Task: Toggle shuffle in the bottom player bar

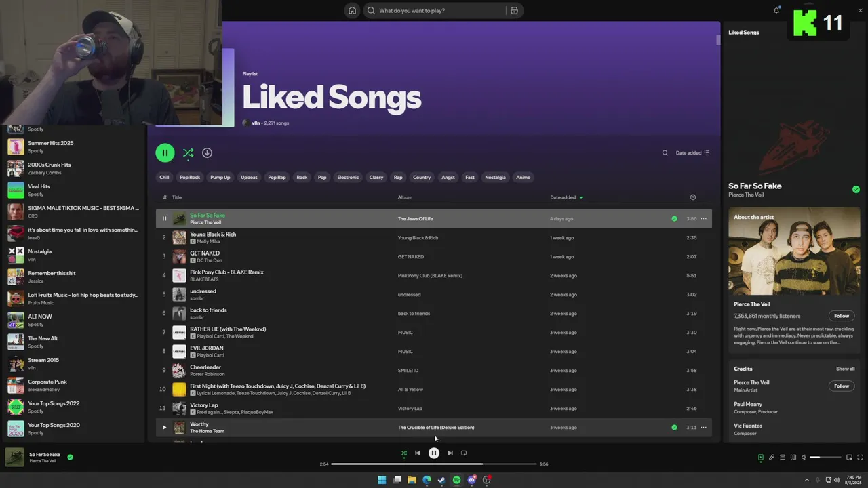Action: point(404,453)
